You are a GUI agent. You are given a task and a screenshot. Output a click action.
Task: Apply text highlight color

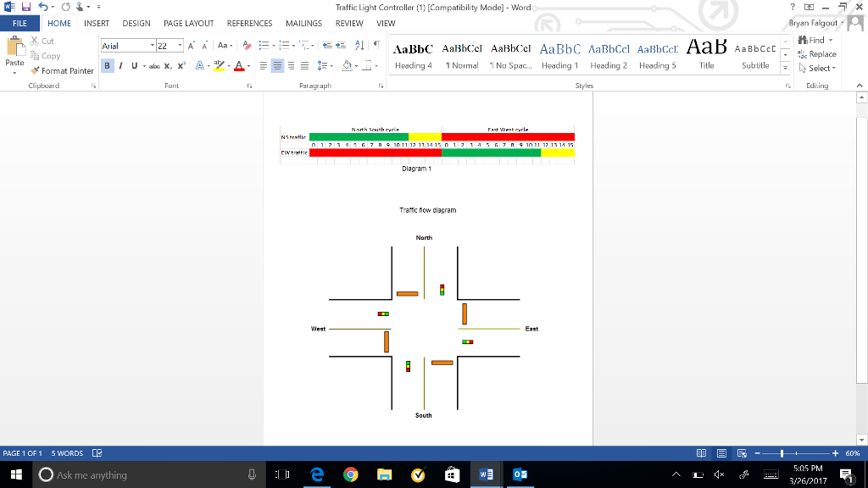point(220,66)
